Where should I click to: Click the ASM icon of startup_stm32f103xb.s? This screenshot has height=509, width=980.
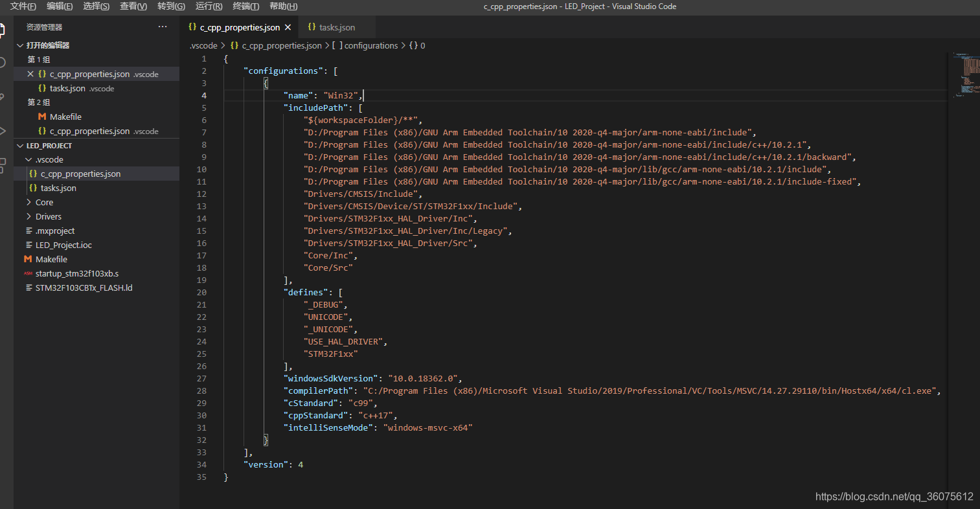pos(28,273)
